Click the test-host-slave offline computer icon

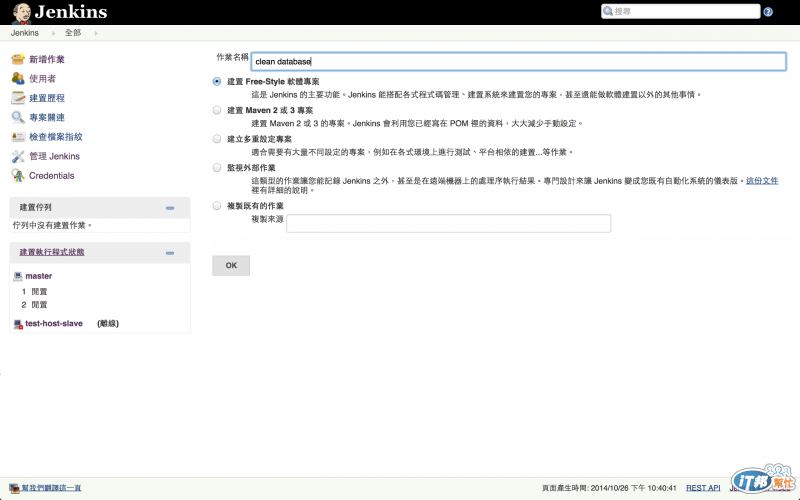(18, 323)
